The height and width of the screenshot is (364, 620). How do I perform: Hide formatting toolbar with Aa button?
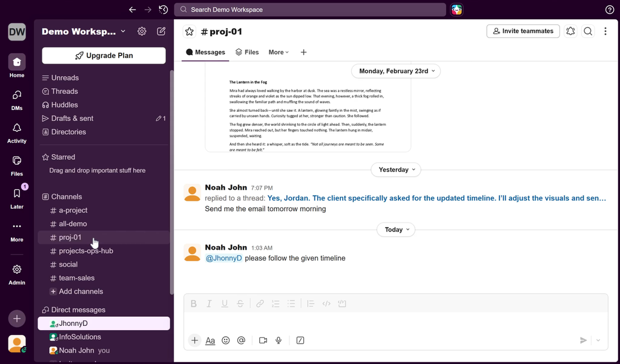(210, 340)
